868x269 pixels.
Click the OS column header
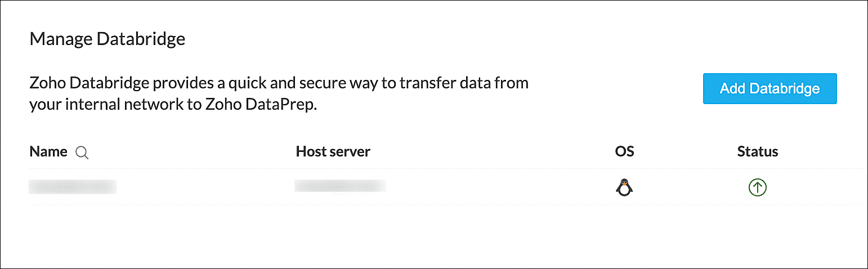[x=624, y=151]
